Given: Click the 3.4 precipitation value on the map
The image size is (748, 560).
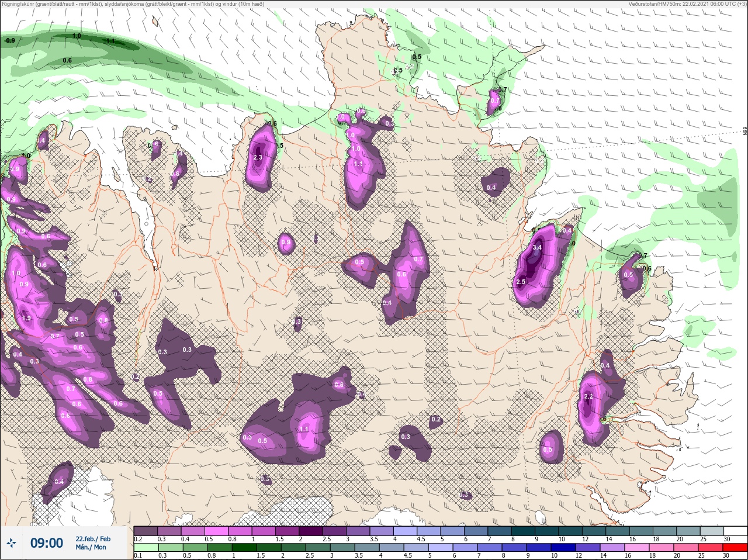Looking at the screenshot, I should [537, 248].
